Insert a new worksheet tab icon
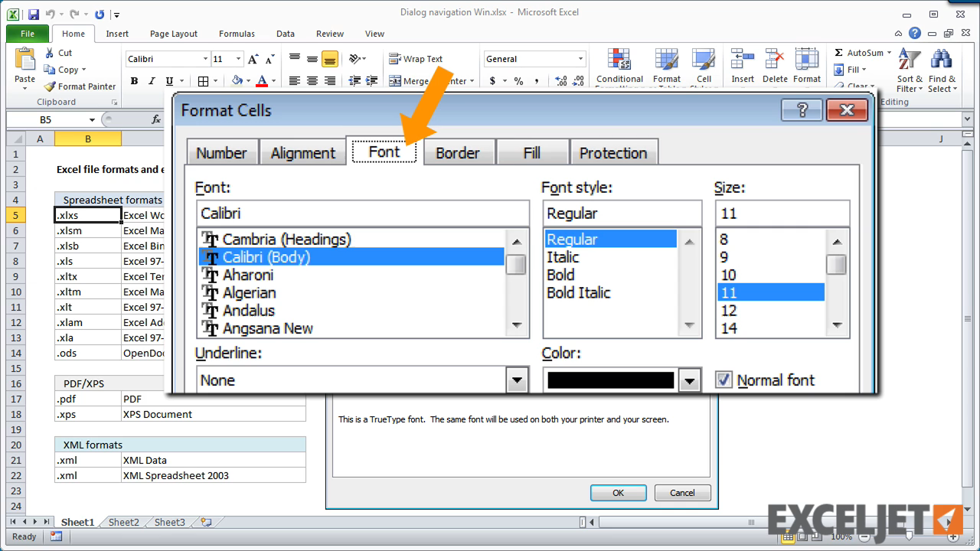The image size is (980, 551). click(206, 522)
